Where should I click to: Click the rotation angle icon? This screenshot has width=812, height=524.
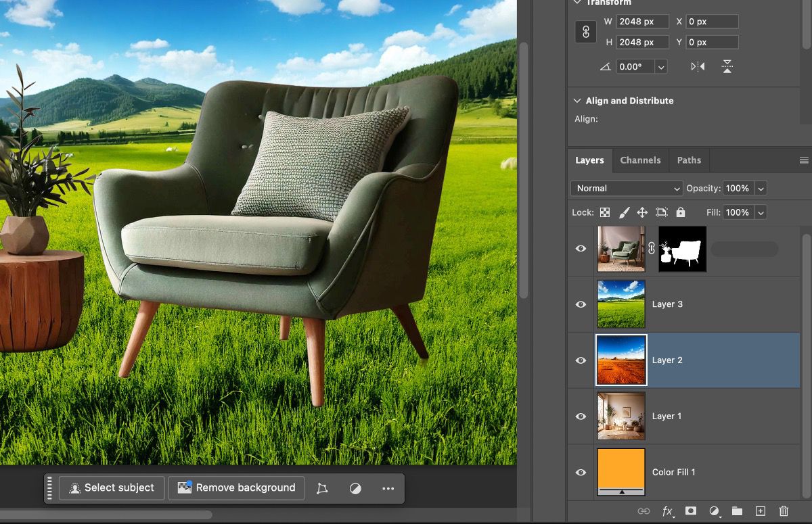[x=605, y=67]
